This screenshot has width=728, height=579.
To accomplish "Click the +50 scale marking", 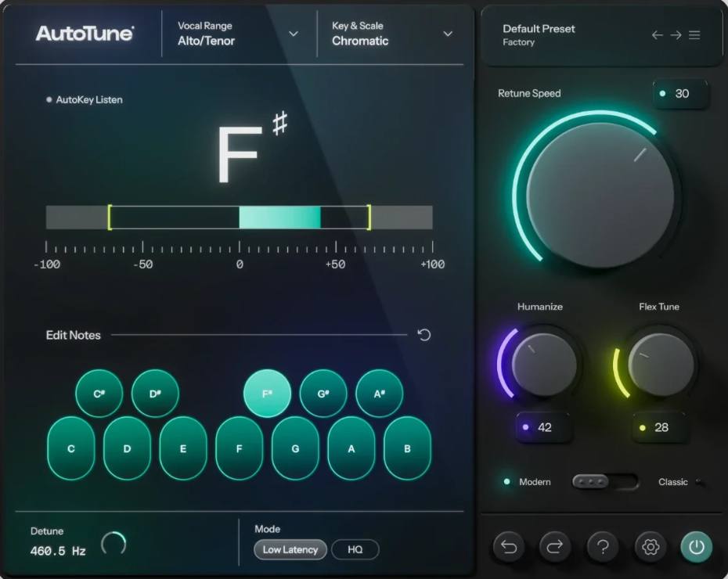I will 335,264.
